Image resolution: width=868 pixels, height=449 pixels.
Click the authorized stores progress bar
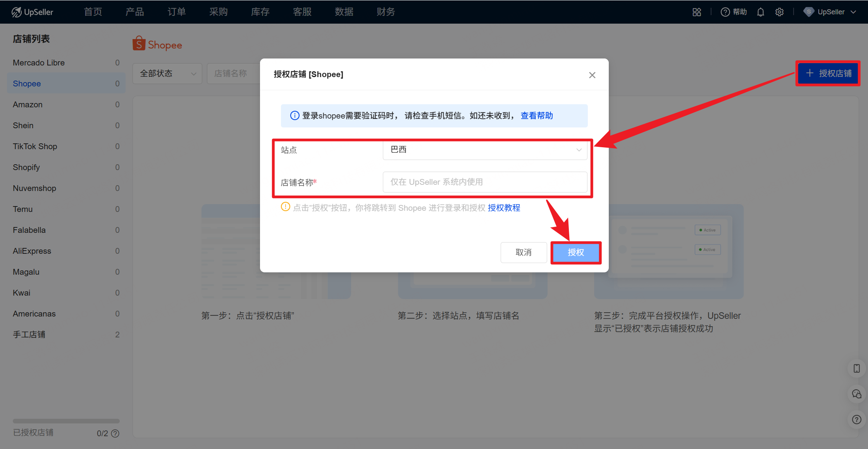[x=66, y=421]
